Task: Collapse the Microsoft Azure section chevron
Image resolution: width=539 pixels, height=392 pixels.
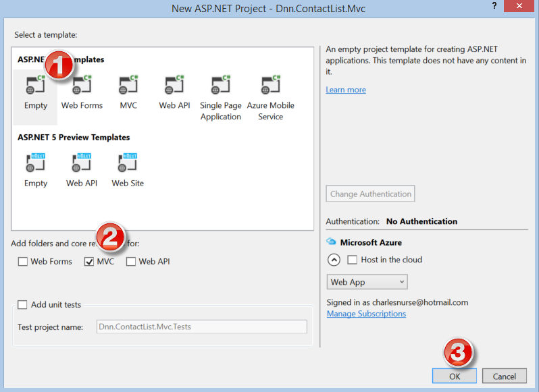Action: [x=334, y=260]
